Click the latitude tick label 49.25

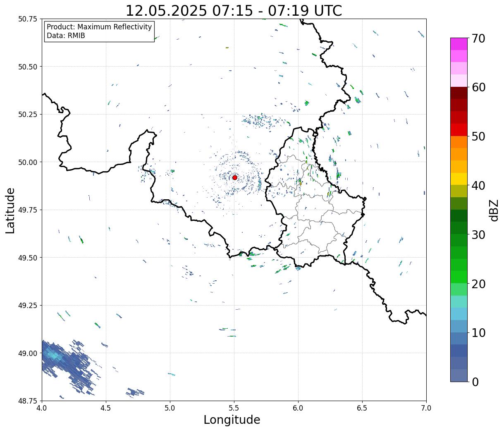[x=27, y=306]
